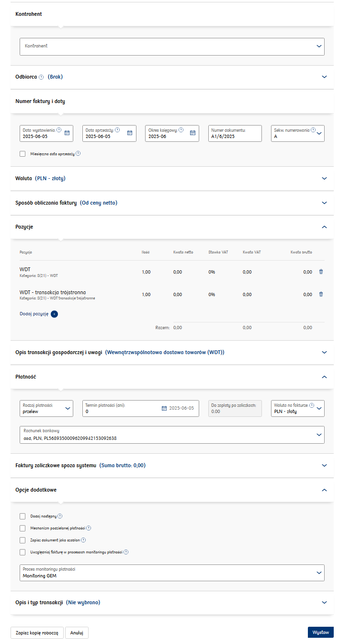Open calendar picker for Okres księgowy
This screenshot has height=644, width=339.
192,133
